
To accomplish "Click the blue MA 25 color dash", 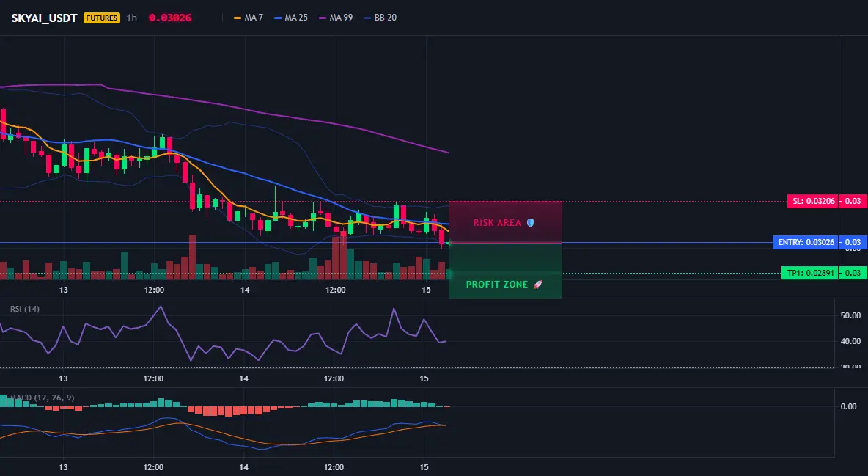I will coord(278,18).
